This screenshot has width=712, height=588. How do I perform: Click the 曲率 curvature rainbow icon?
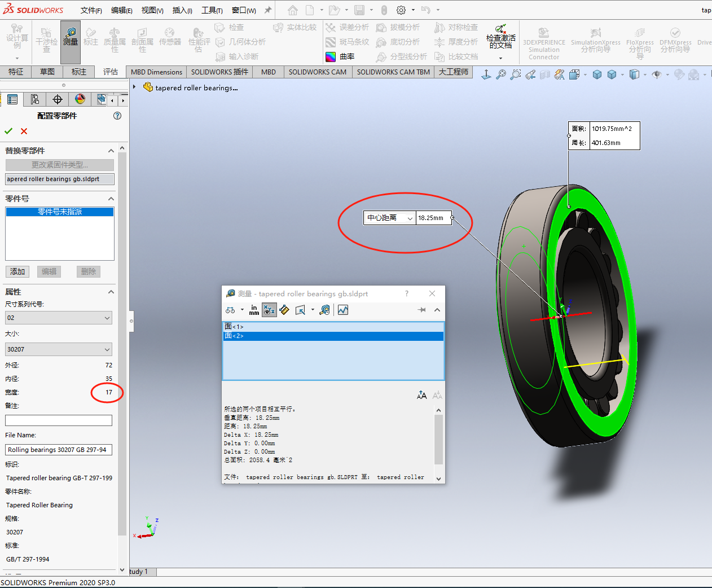tap(331, 56)
